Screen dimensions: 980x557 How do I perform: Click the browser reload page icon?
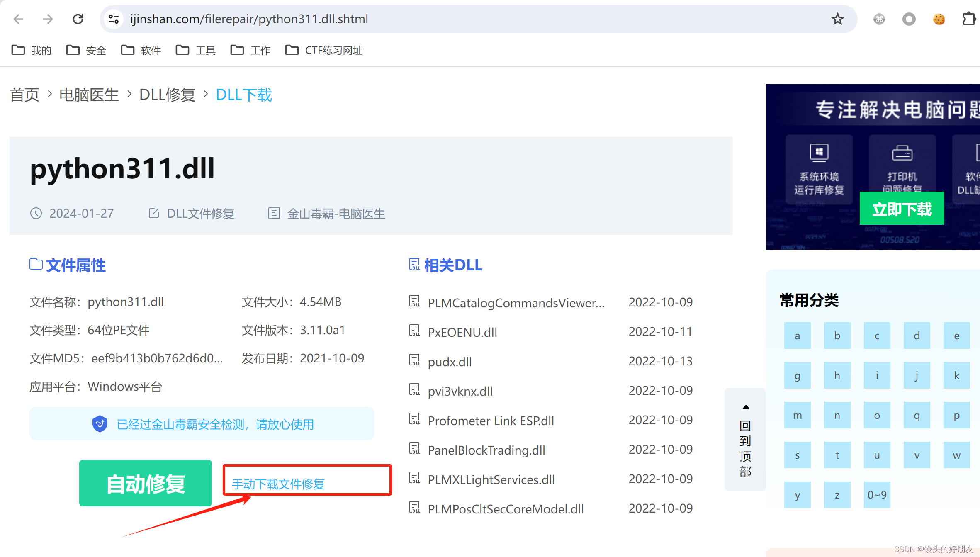[x=78, y=19]
